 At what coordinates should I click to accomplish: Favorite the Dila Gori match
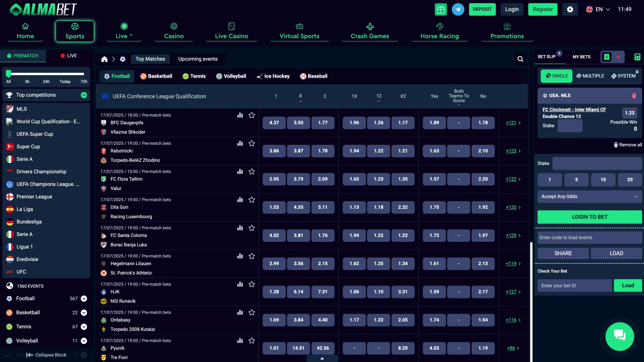click(252, 200)
